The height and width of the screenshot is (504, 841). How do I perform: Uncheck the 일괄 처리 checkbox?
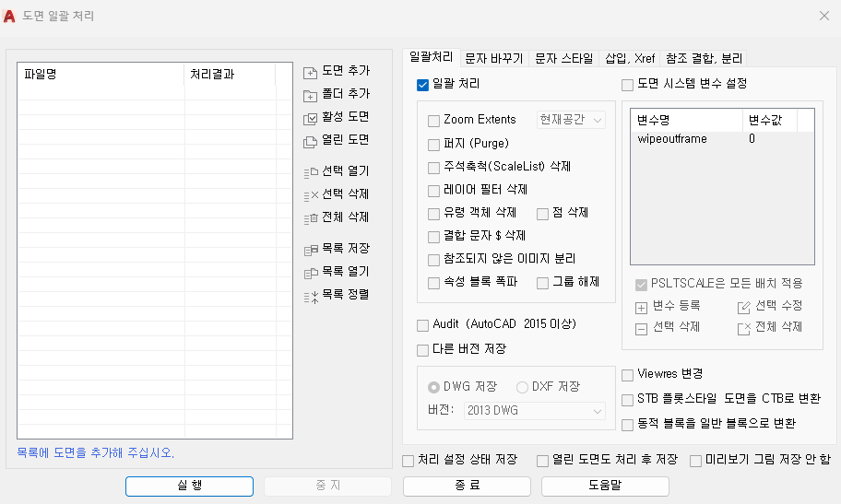point(422,85)
